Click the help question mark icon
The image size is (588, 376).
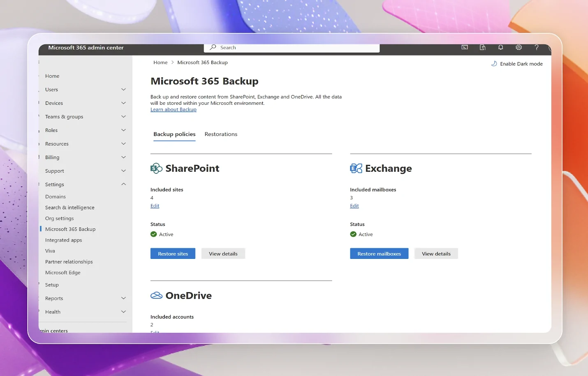[536, 47]
